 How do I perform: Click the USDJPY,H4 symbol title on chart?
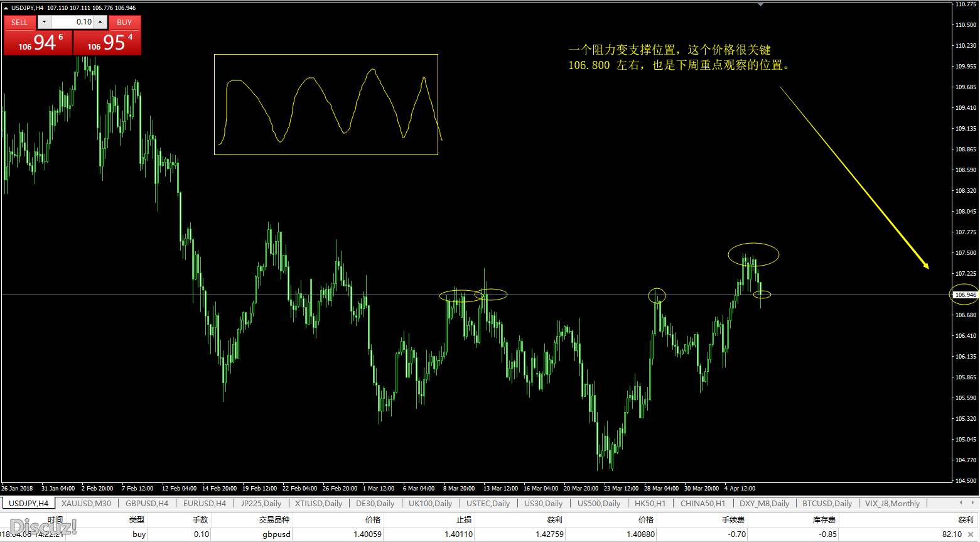point(28,8)
